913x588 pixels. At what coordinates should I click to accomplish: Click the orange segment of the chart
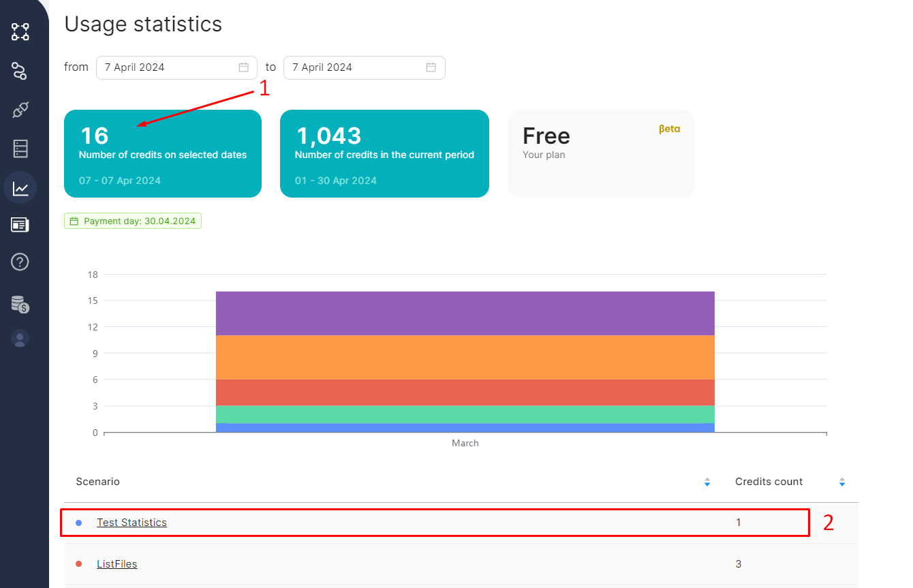465,357
